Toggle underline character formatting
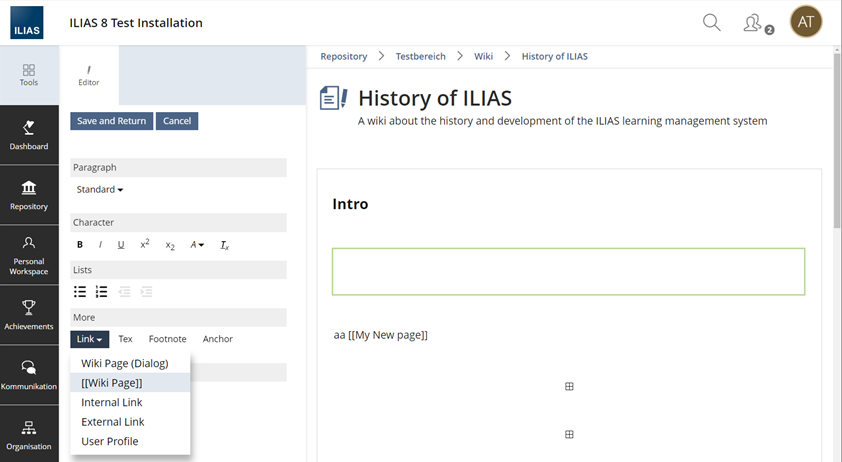842x462 pixels. point(121,245)
